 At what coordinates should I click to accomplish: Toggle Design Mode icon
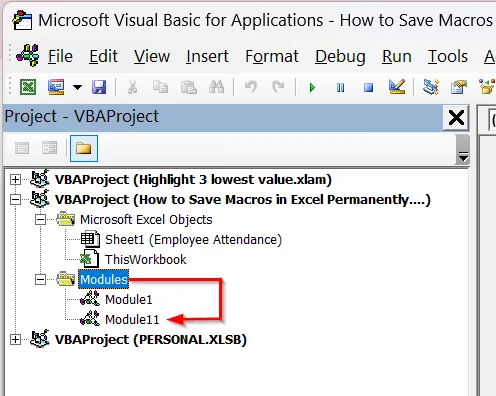pos(397,87)
